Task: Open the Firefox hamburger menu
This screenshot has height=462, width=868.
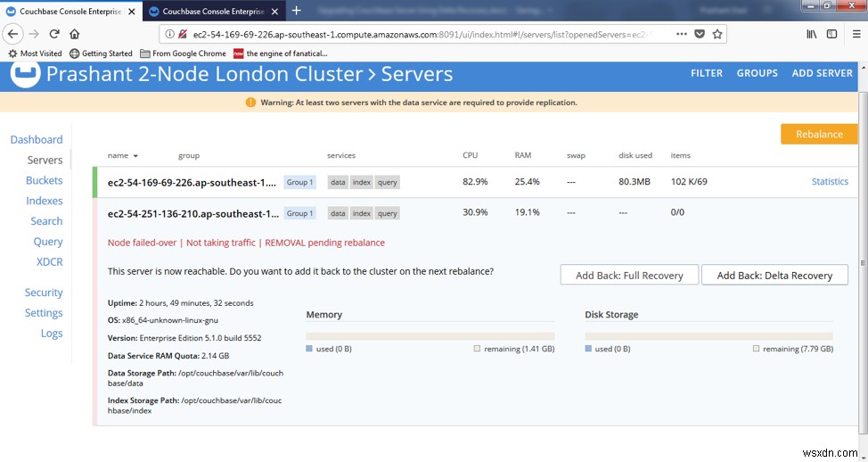Action: (856, 34)
